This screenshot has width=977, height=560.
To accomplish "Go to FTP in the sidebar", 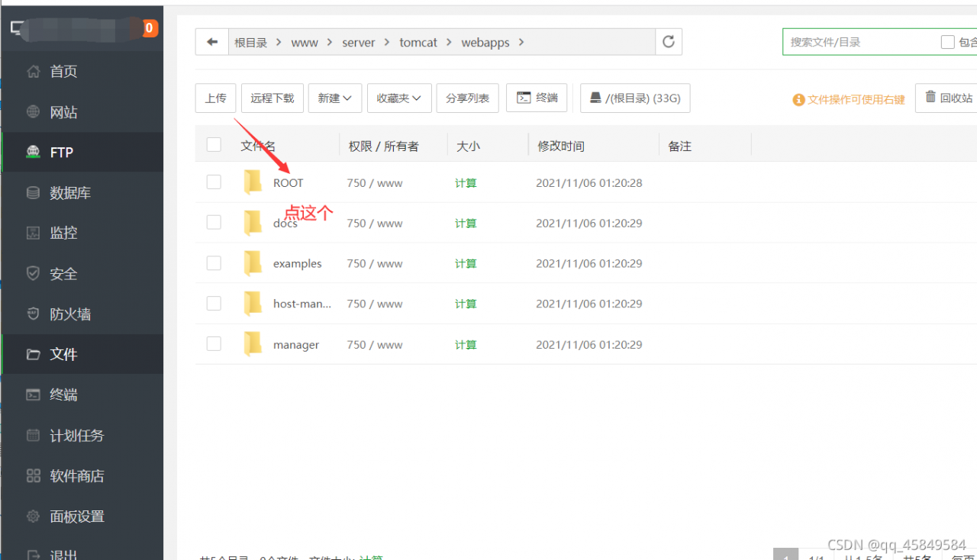I will click(82, 153).
